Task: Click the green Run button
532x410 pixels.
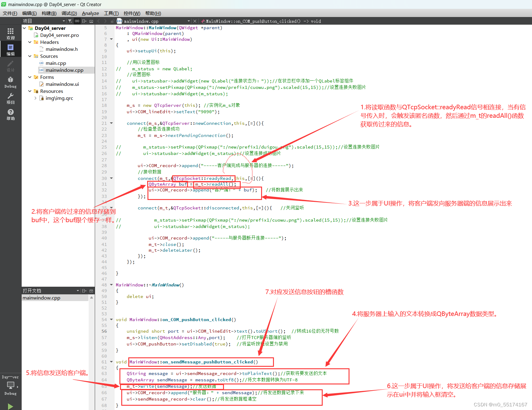Action: tap(10, 406)
